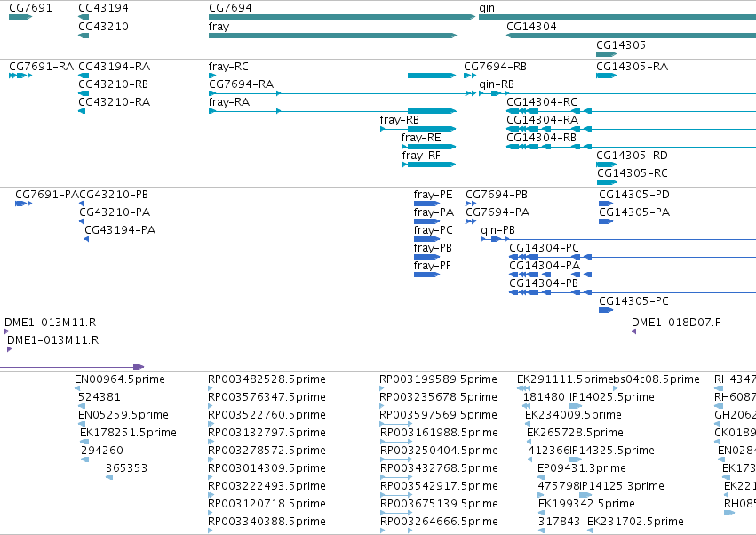Viewport: 756px width, 535px height.
Task: Select protein CG14304-PA
Action: [x=545, y=266]
